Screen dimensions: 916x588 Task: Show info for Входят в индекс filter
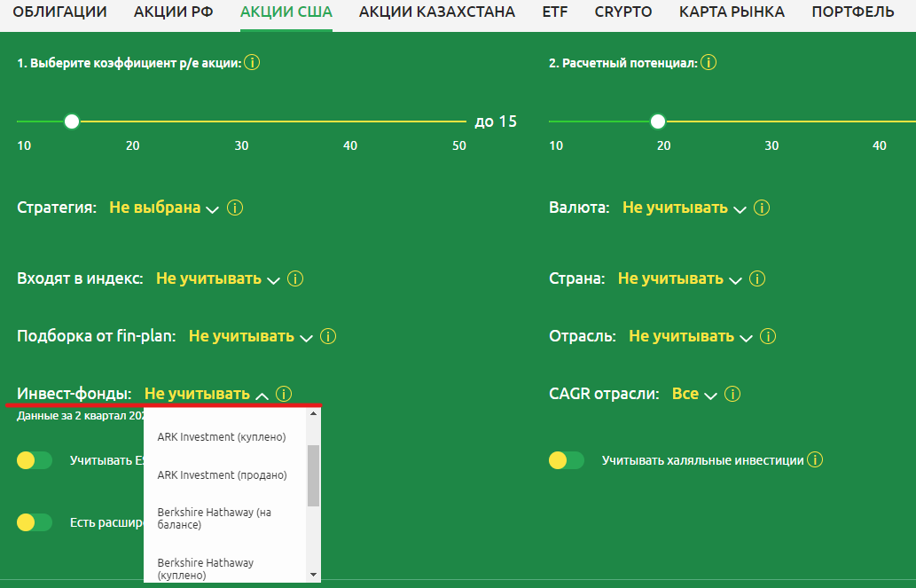(295, 279)
